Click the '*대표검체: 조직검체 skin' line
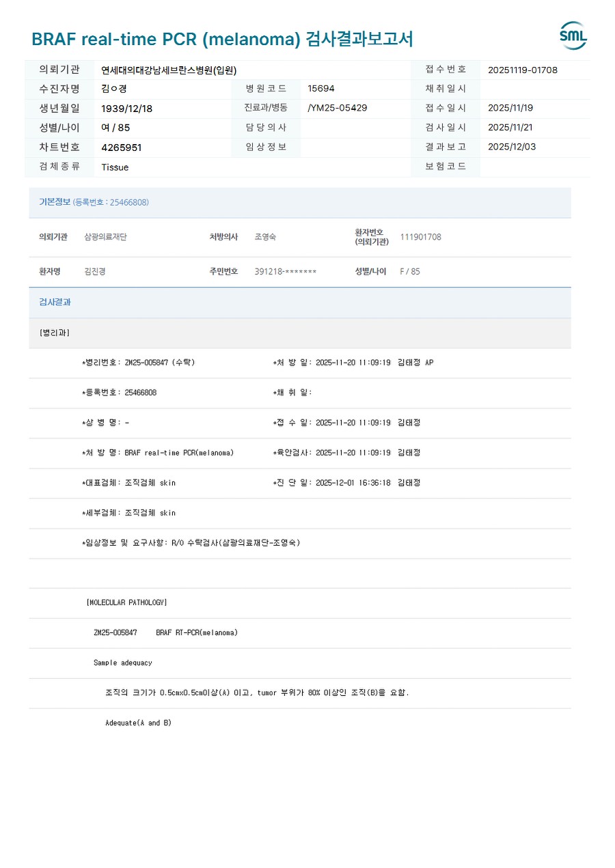The height and width of the screenshot is (868, 615). [128, 483]
